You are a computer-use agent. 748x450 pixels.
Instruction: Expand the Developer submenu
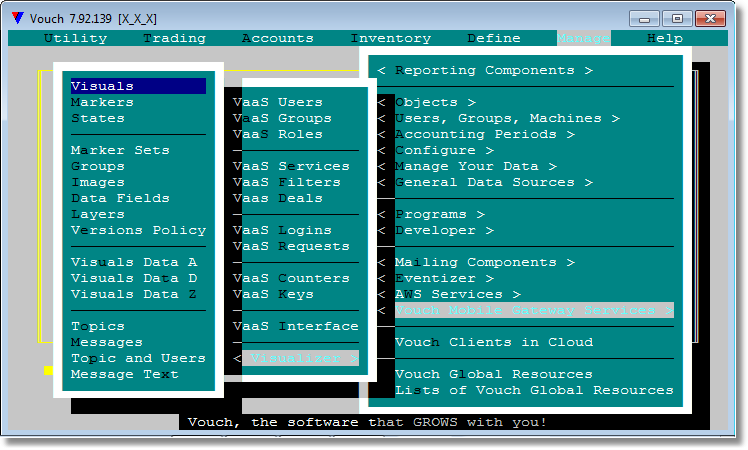(x=436, y=230)
